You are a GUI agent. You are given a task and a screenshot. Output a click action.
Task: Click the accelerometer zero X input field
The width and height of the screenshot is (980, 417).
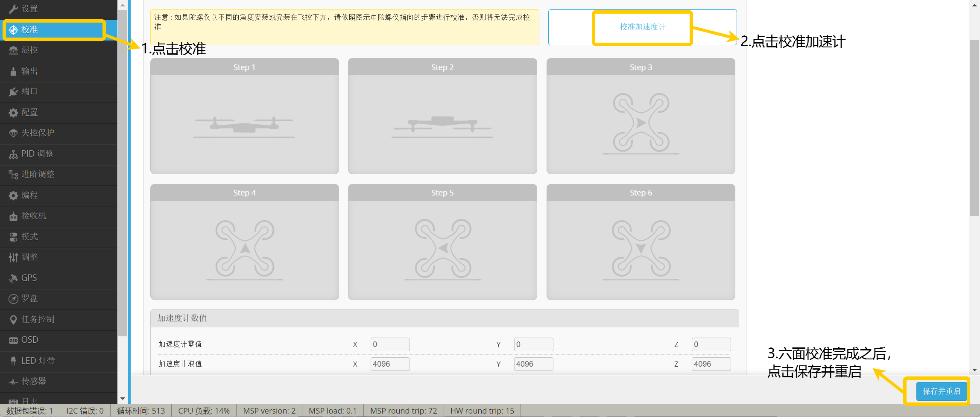390,344
